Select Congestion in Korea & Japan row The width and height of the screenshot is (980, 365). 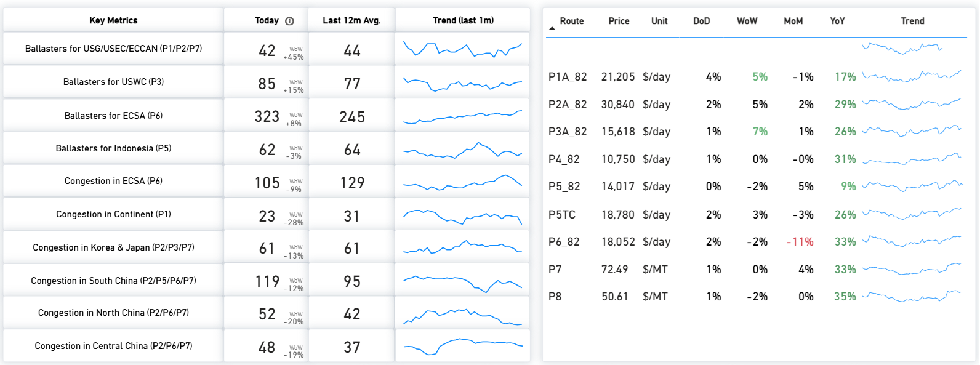click(x=267, y=247)
